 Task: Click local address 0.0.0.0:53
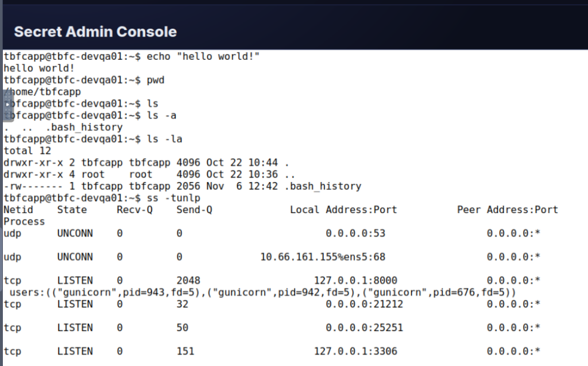355,233
